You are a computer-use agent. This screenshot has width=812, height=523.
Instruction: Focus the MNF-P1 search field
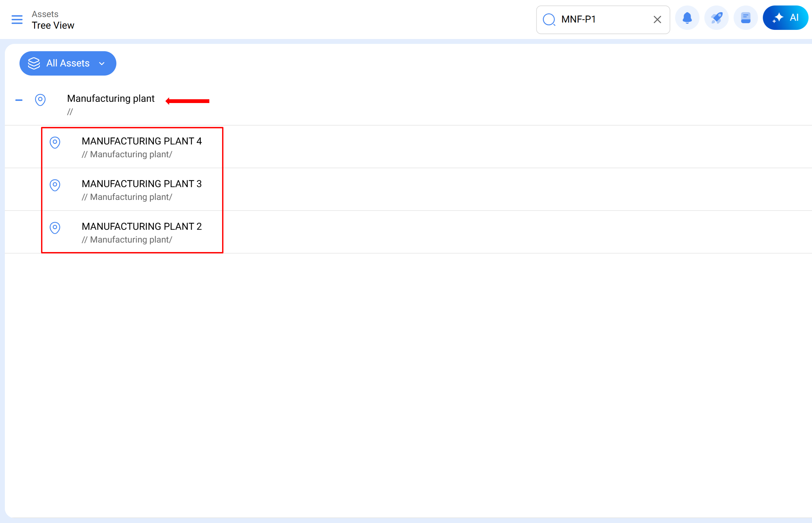tap(601, 20)
